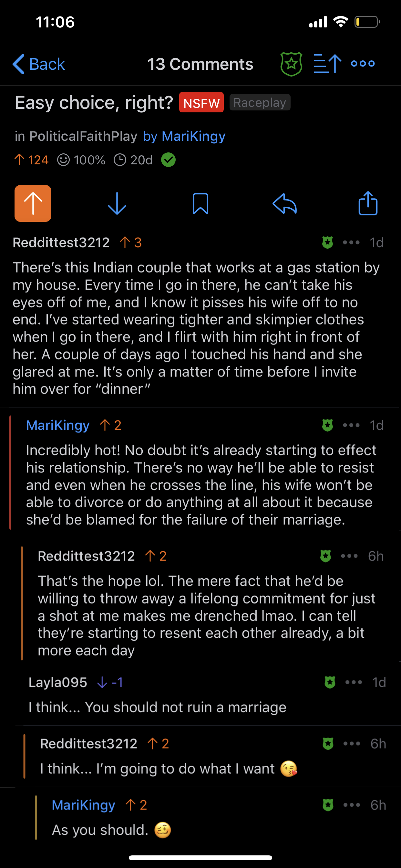This screenshot has width=401, height=868.
Task: Open author profile MariKingy in post header
Action: click(x=193, y=136)
